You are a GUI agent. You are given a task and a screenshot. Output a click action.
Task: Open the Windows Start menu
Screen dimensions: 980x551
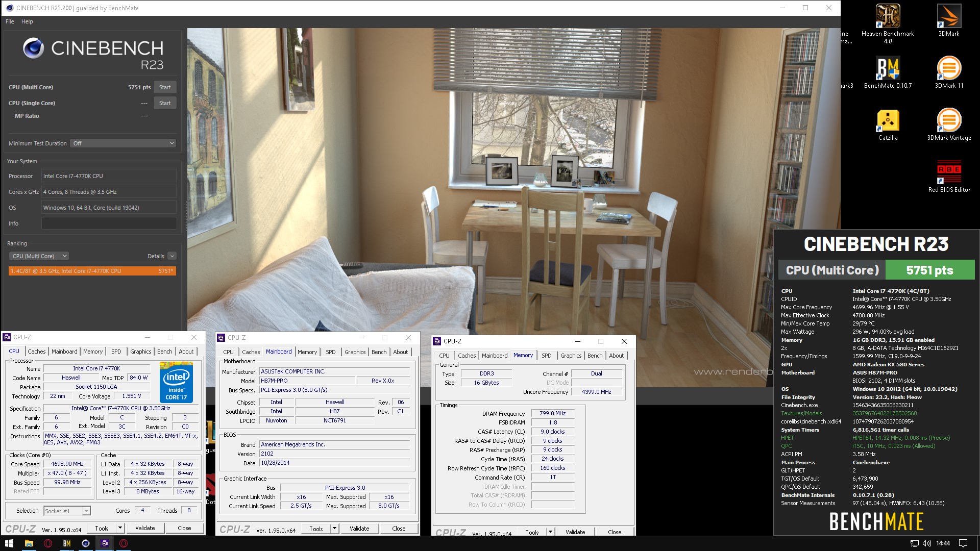[9, 543]
